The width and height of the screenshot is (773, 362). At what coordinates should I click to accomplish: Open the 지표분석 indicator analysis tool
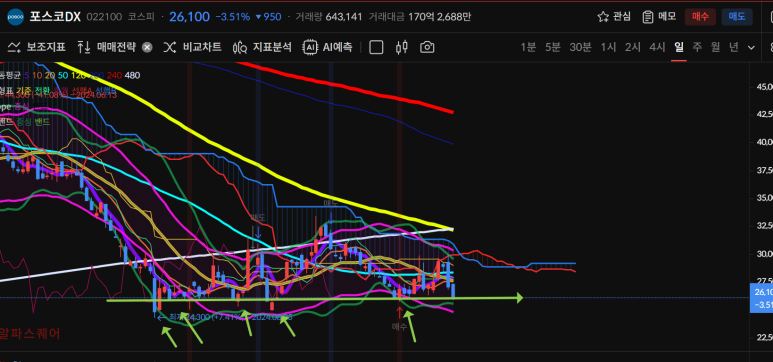click(262, 47)
